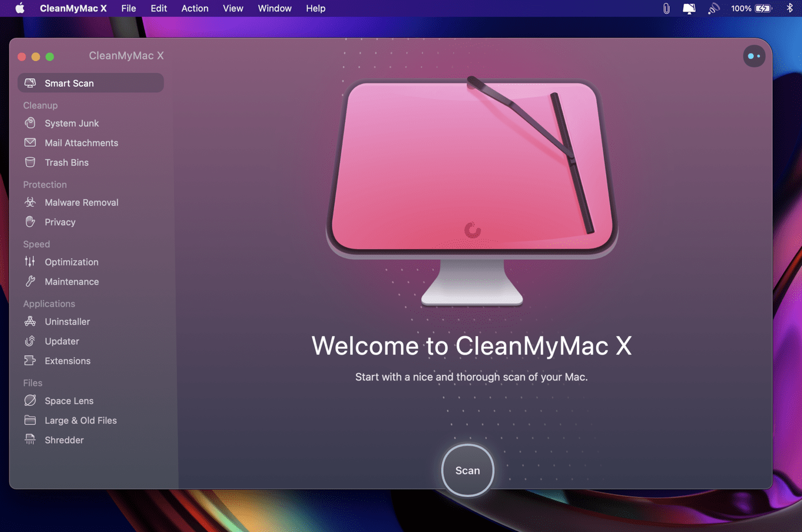Click the Mail Attachments envelope icon
This screenshot has height=532, width=802.
30,142
